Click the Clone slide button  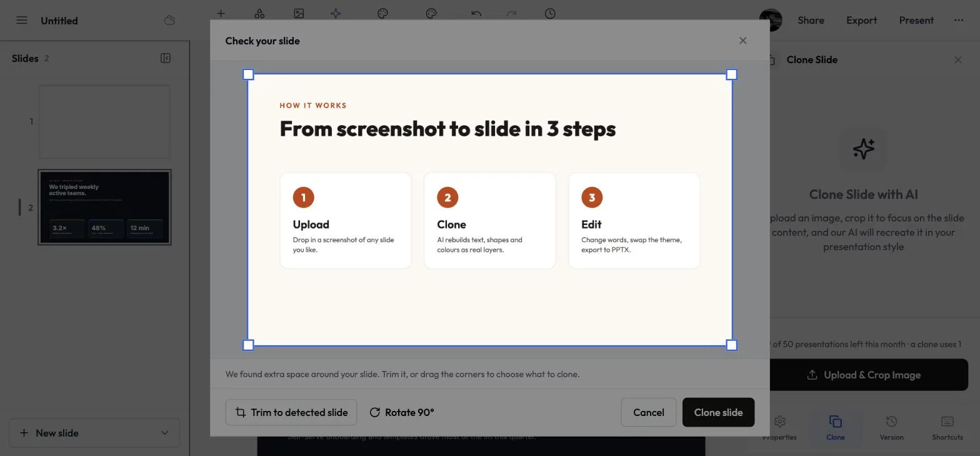(x=718, y=412)
